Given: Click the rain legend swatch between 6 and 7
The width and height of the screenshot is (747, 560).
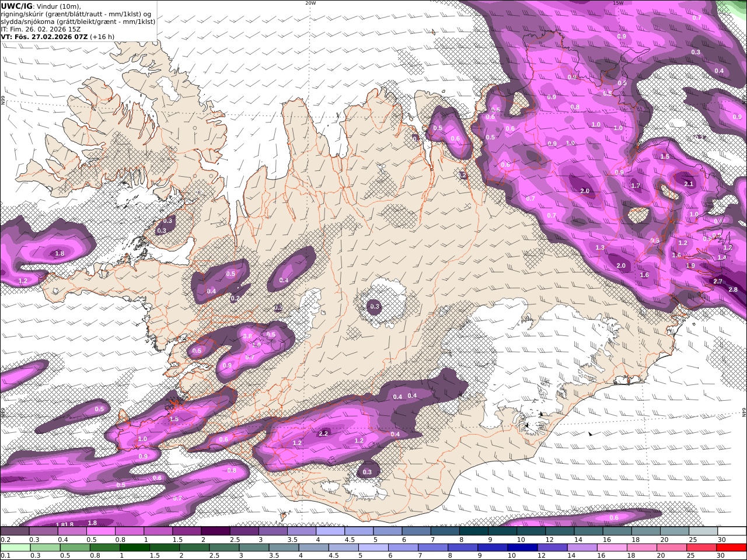Looking at the screenshot, I should pyautogui.click(x=403, y=547).
